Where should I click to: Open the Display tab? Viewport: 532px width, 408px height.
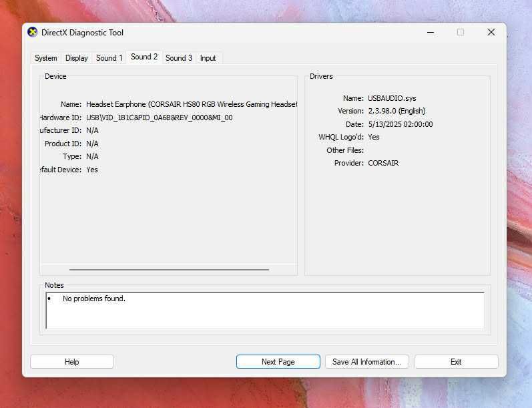click(x=76, y=58)
